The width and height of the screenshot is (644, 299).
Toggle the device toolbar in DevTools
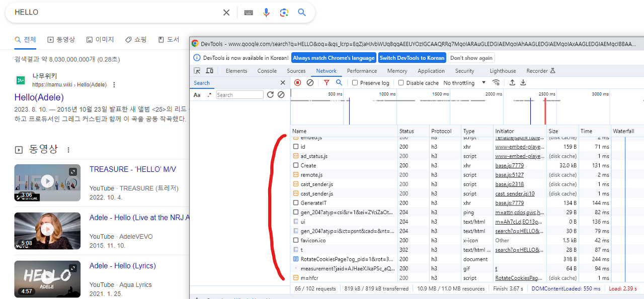209,71
